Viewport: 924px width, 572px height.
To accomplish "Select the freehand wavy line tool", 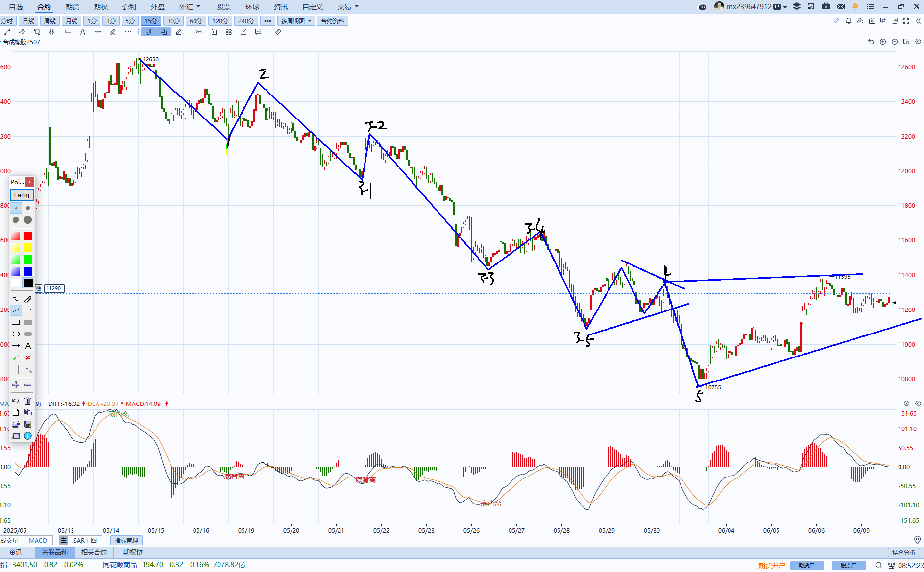I will point(16,299).
